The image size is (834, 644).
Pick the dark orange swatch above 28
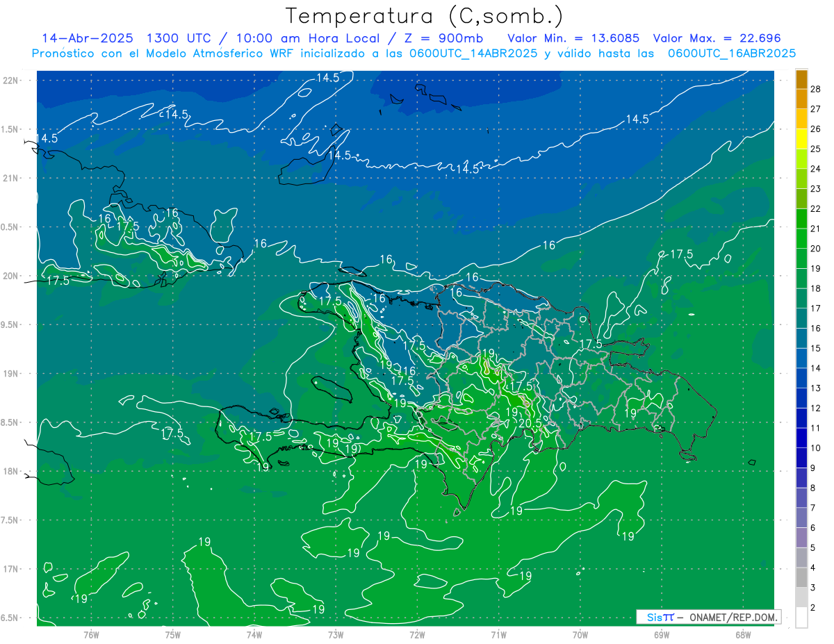801,79
